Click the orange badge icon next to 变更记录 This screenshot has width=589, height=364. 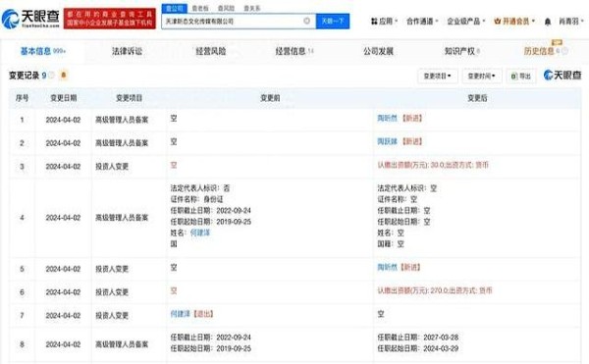coord(64,75)
